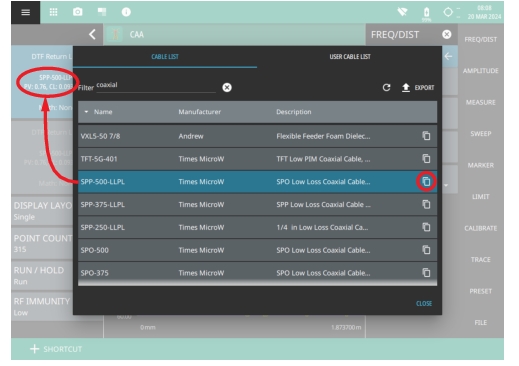Viewport: 519px width, 366px height.
Task: Open the Calibrate menu on right
Action: pos(480,228)
